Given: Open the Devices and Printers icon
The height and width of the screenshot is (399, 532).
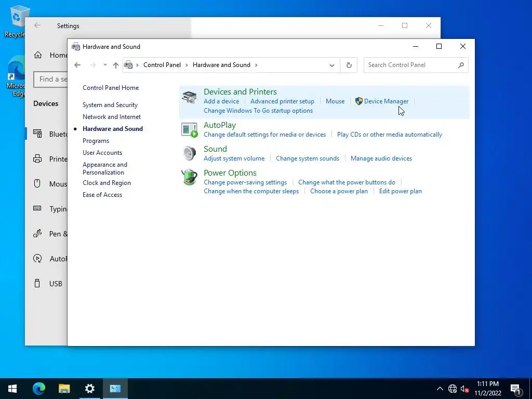Looking at the screenshot, I should click(x=189, y=97).
